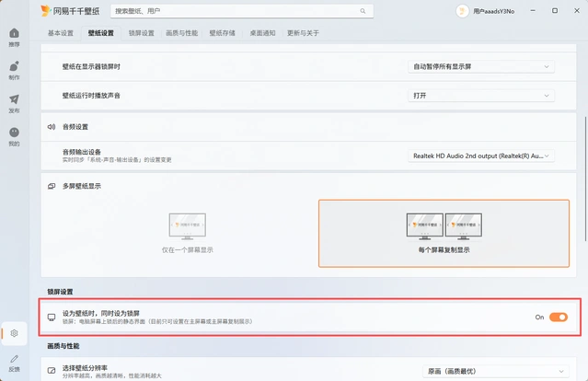Click the settings gear in sidebar
This screenshot has height=381, width=588.
point(14,333)
